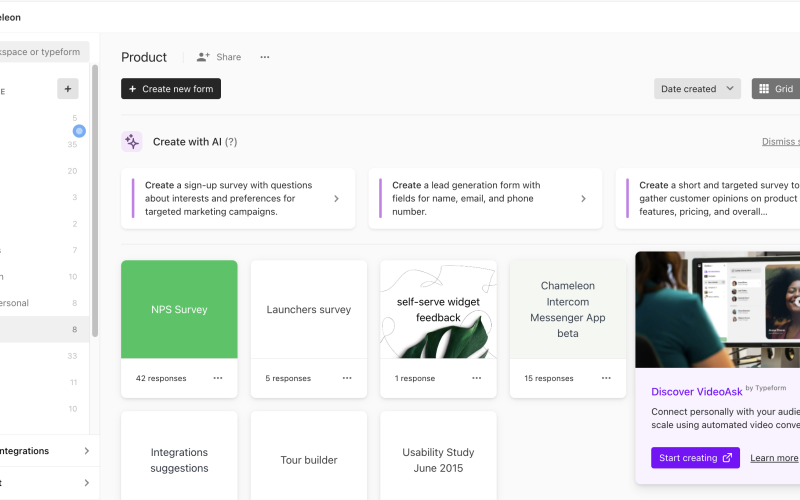The height and width of the screenshot is (500, 800).
Task: Click '15 responses' on Chameleon Intercom card
Action: 549,379
